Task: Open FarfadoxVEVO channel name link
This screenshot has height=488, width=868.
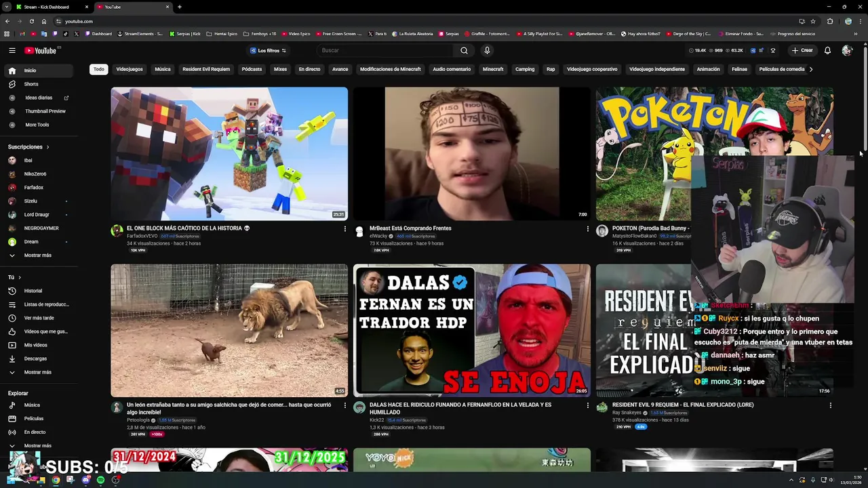Action: pos(142,236)
